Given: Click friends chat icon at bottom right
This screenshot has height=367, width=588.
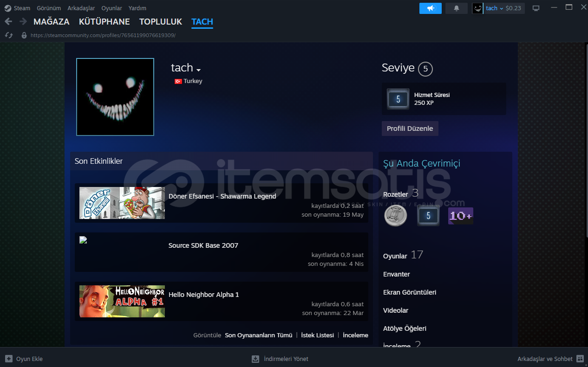Looking at the screenshot, I should [580, 359].
